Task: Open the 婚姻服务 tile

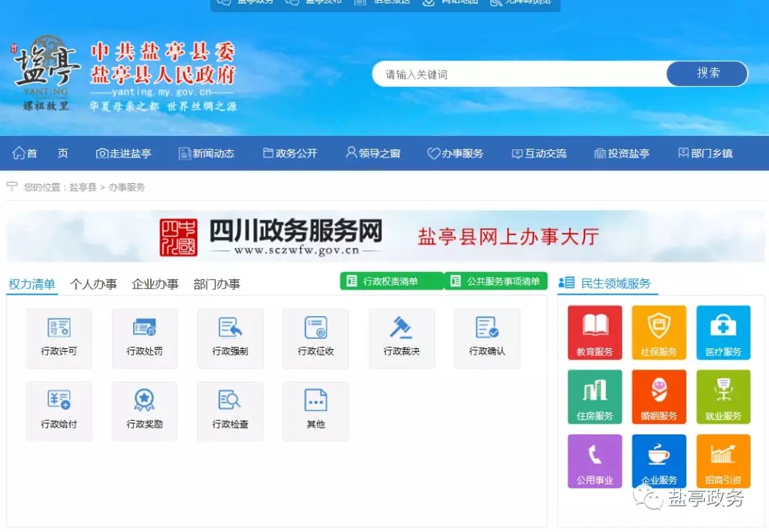Action: click(x=659, y=397)
